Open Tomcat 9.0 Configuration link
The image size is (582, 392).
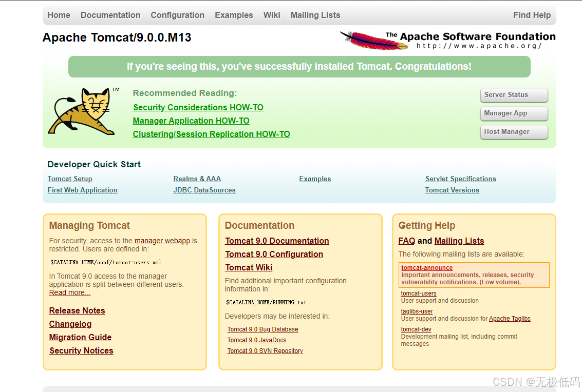point(274,254)
